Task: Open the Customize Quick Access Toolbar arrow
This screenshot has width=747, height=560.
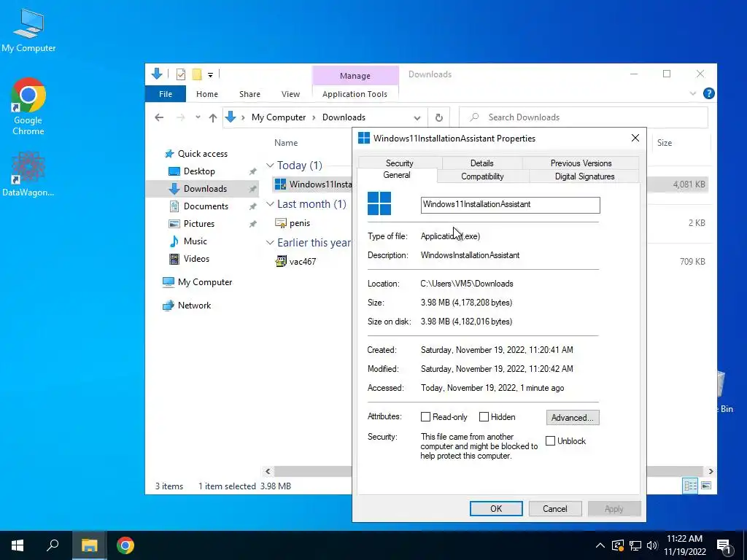Action: pos(210,75)
